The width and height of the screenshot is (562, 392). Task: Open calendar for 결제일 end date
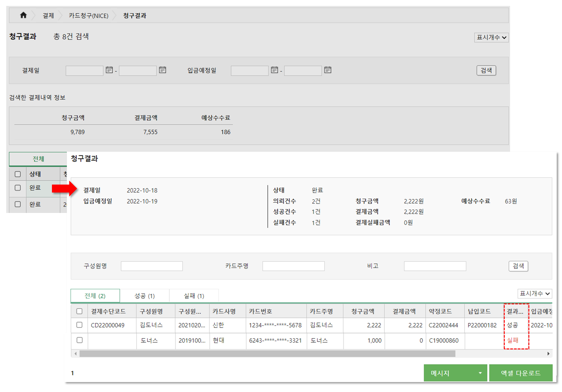(x=162, y=70)
